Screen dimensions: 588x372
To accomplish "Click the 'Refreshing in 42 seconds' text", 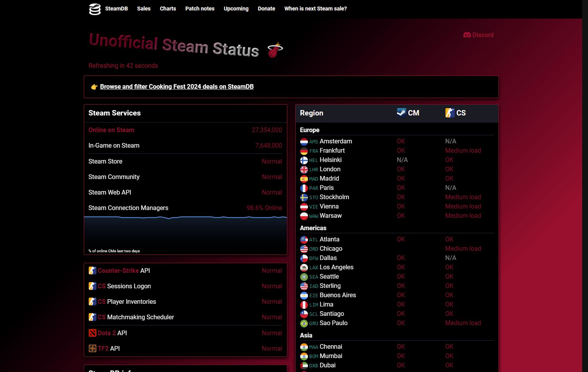I will tap(123, 66).
